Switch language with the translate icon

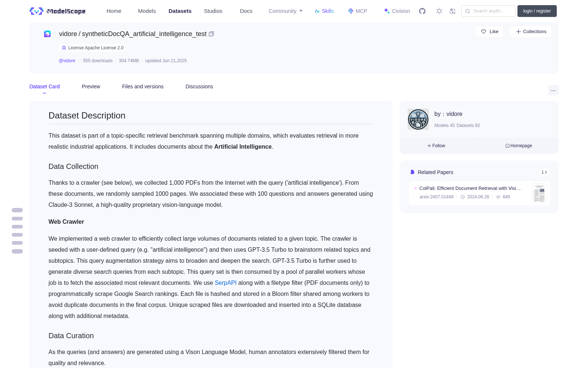[453, 11]
